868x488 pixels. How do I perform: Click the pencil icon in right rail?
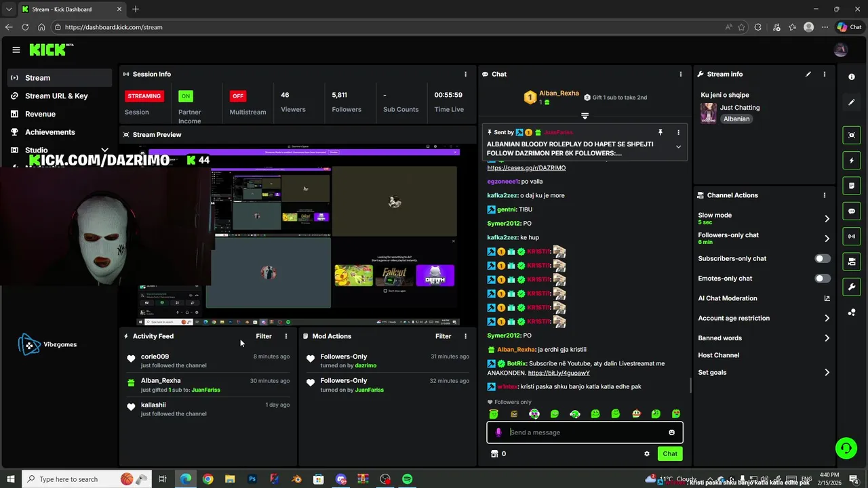852,102
